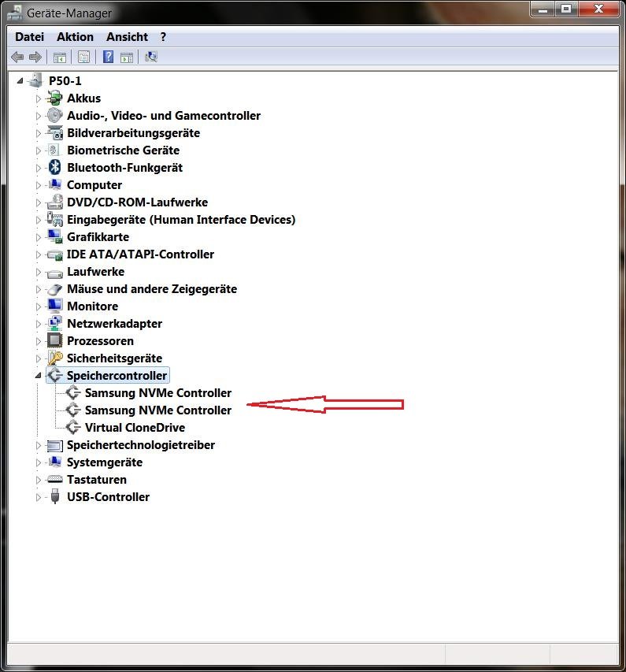Image resolution: width=626 pixels, height=672 pixels.
Task: Select the Virtual CloneDrive entry
Action: pyautogui.click(x=135, y=427)
